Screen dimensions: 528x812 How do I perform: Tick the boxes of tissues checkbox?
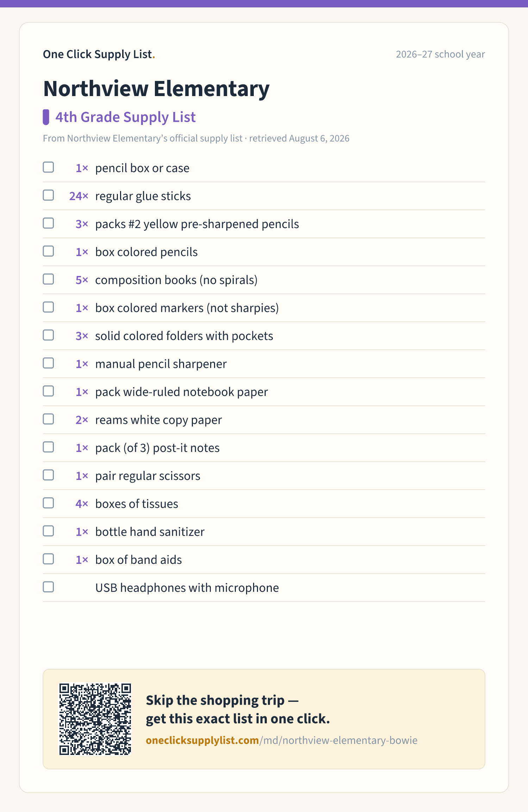coord(48,503)
